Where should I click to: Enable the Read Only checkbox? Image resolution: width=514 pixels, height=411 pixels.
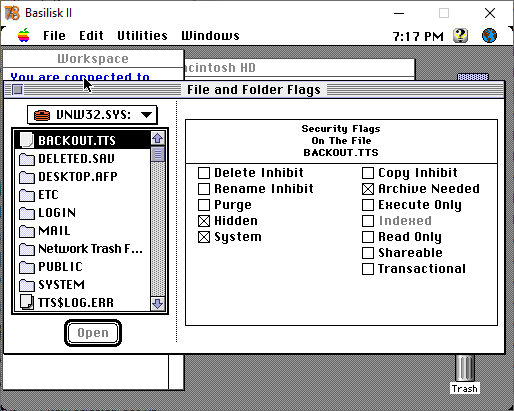368,237
